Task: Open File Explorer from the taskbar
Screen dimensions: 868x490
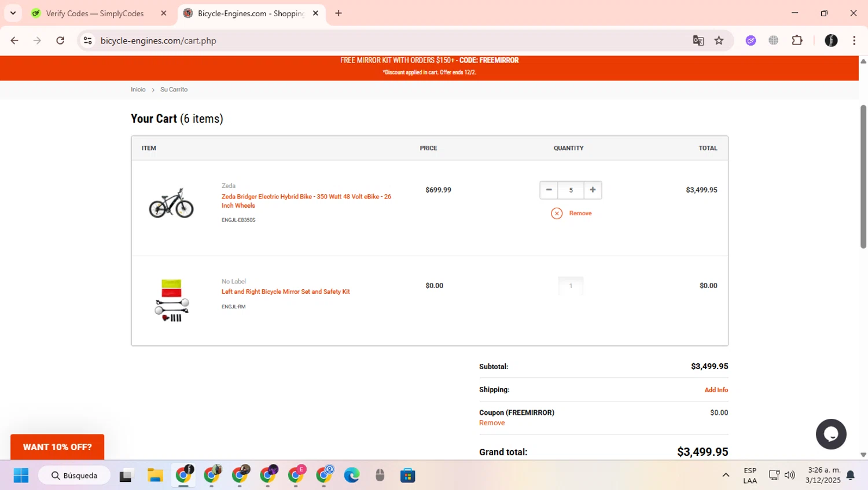Action: [x=155, y=476]
